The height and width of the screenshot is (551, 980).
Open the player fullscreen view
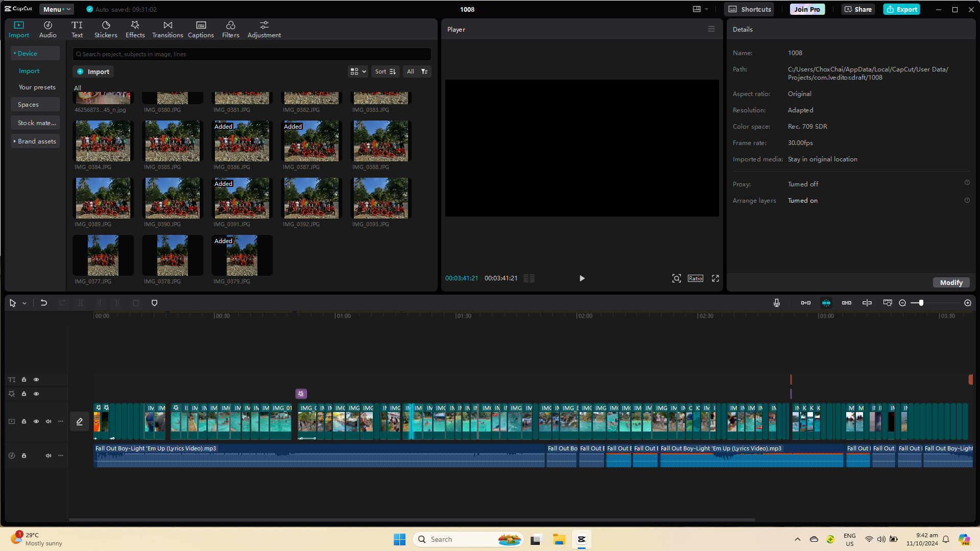(x=715, y=278)
